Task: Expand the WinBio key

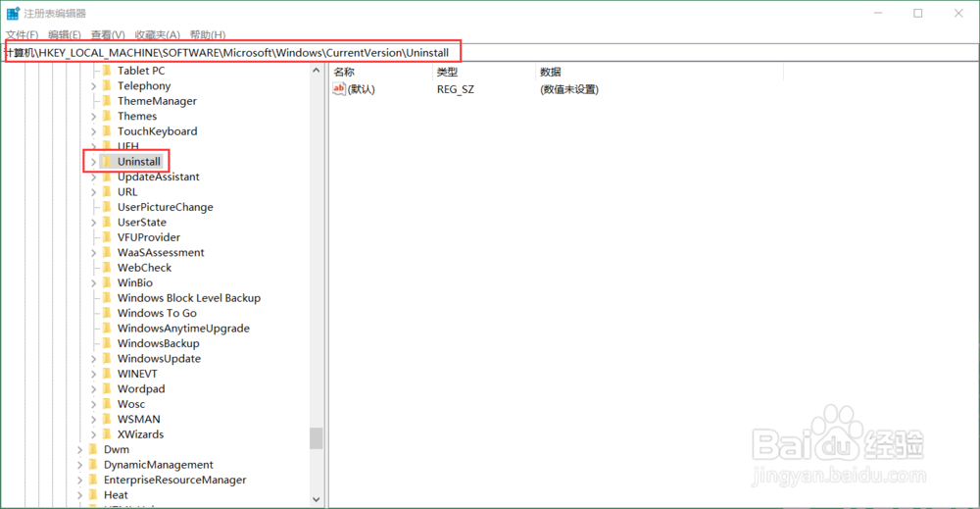Action: 94,283
